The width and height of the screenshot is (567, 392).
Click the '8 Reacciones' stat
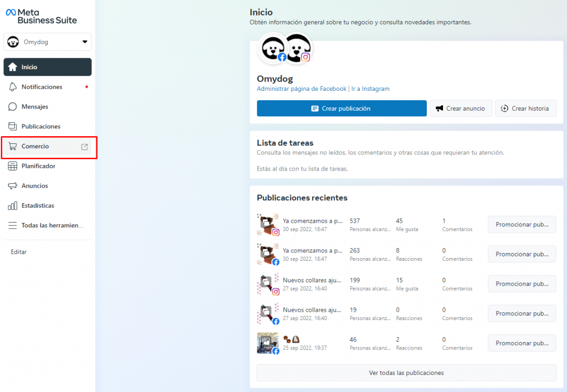coord(409,254)
